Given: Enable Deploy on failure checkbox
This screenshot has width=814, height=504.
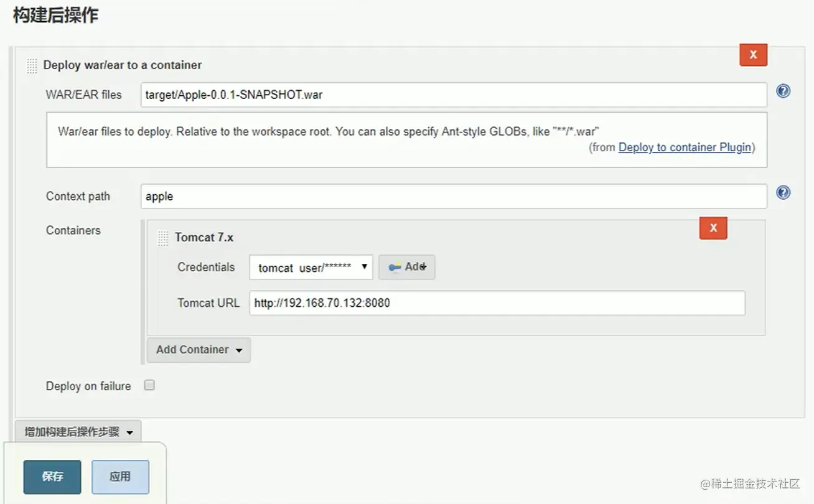Looking at the screenshot, I should pyautogui.click(x=149, y=385).
